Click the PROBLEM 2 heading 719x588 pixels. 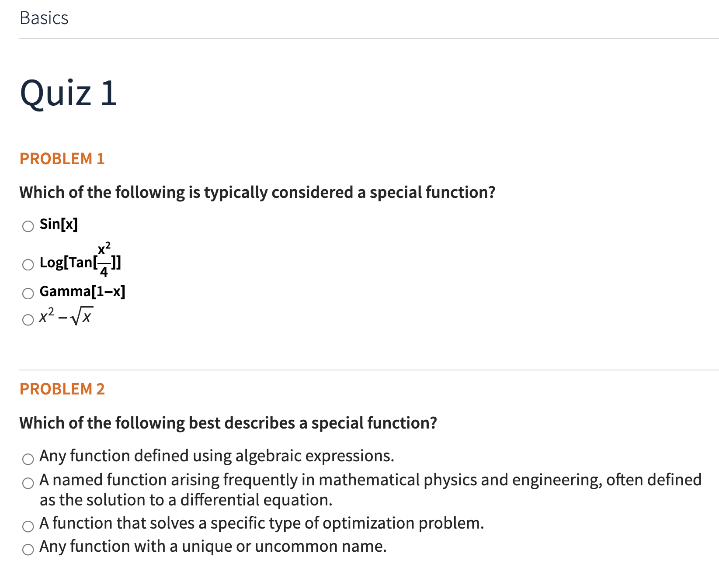click(62, 389)
